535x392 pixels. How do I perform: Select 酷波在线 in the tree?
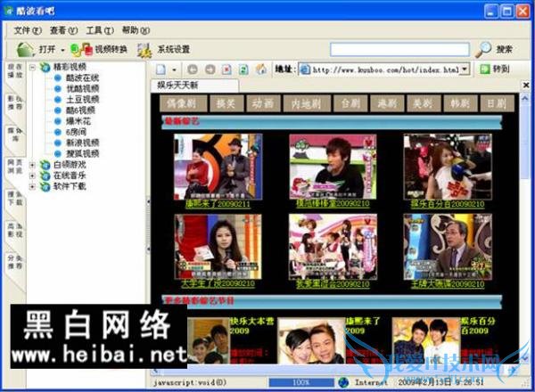(x=82, y=78)
